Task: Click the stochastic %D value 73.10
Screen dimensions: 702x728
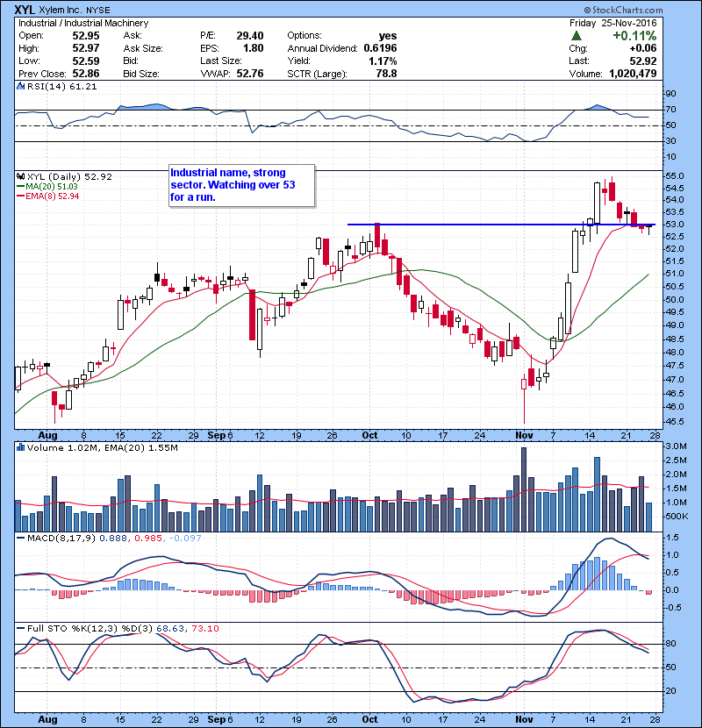Action: [204, 628]
